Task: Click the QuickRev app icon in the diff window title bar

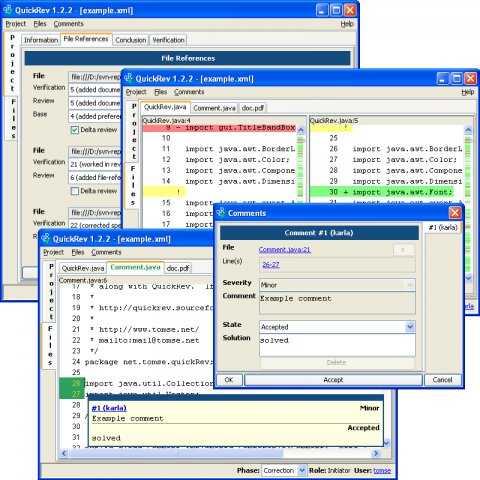Action: [x=128, y=78]
